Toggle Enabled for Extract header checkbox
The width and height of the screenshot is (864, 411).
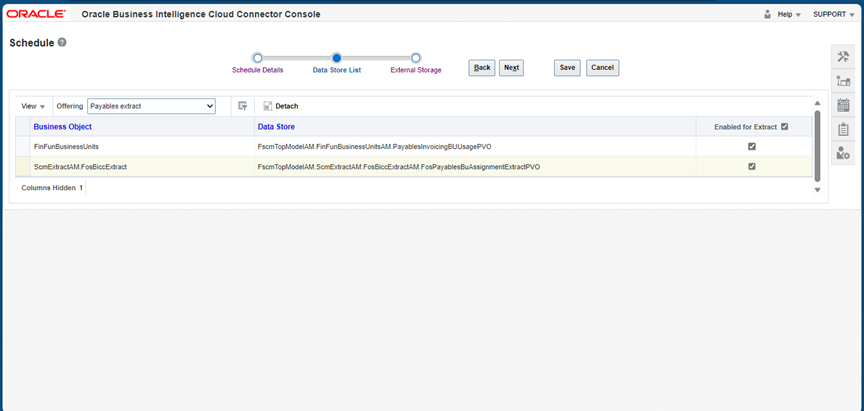(785, 127)
